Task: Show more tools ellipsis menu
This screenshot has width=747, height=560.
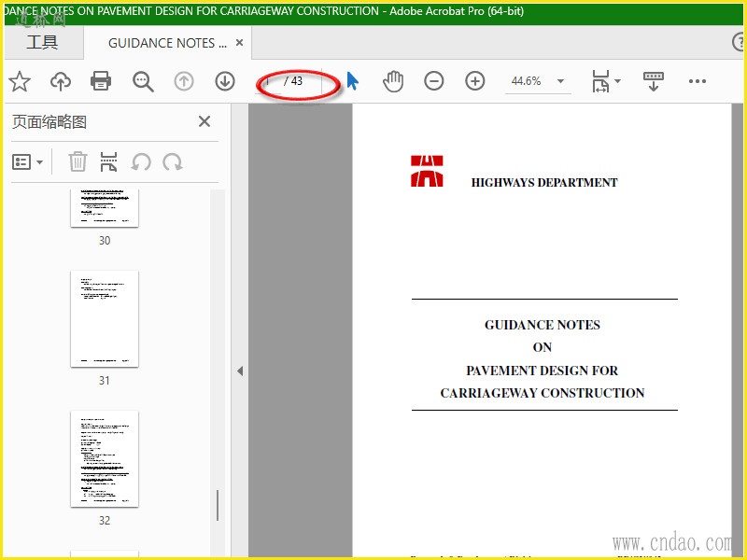Action: coord(698,81)
